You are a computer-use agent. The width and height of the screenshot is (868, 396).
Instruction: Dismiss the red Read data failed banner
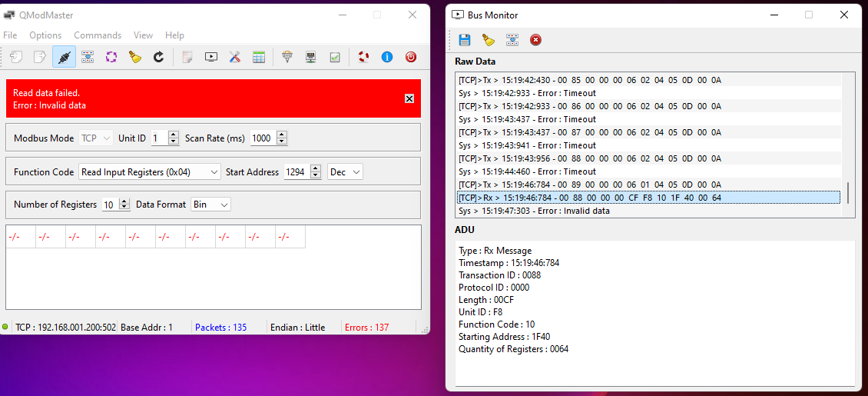tap(409, 98)
